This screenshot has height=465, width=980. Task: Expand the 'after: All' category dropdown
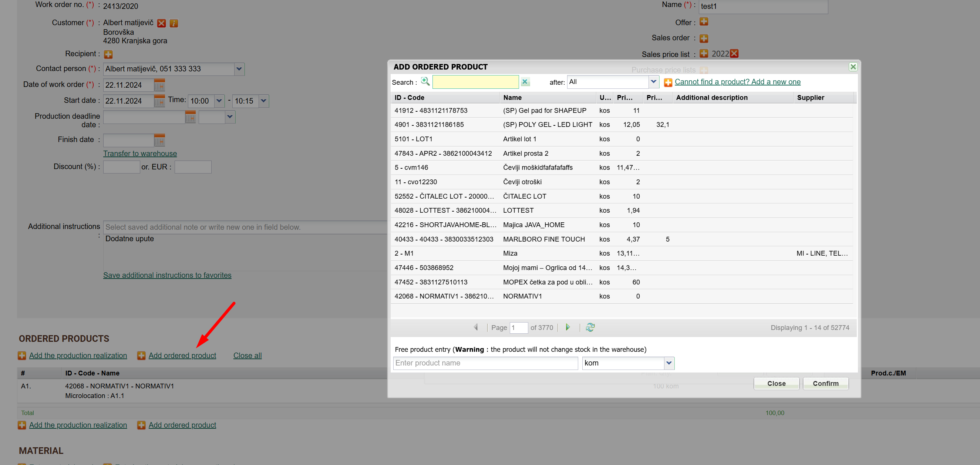click(653, 82)
